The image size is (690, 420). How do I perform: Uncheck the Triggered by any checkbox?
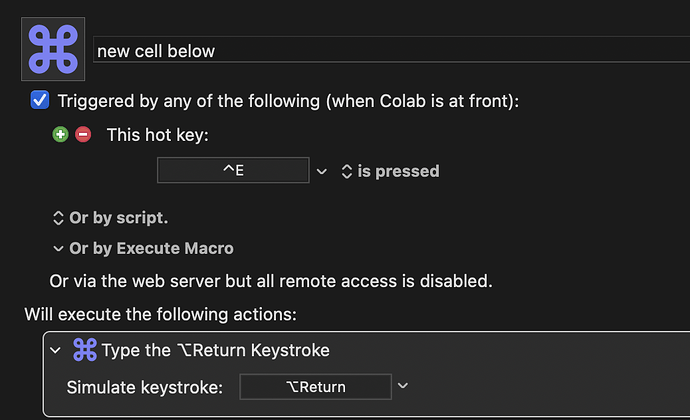click(x=40, y=100)
